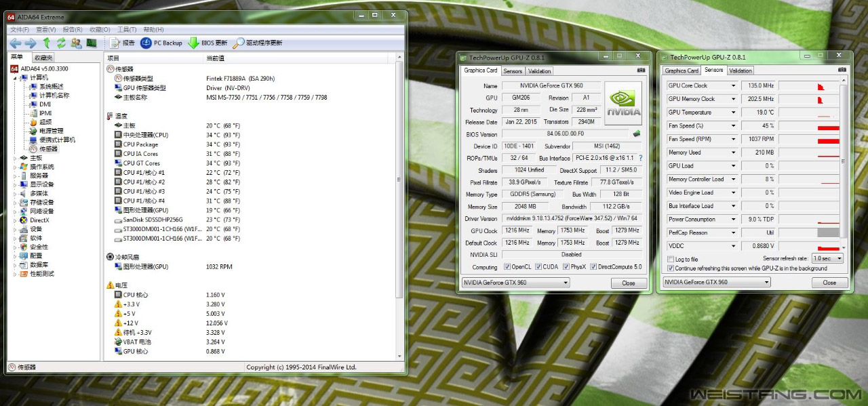
Task: Open the GPU Core Clock sensor dropdown
Action: click(x=732, y=86)
